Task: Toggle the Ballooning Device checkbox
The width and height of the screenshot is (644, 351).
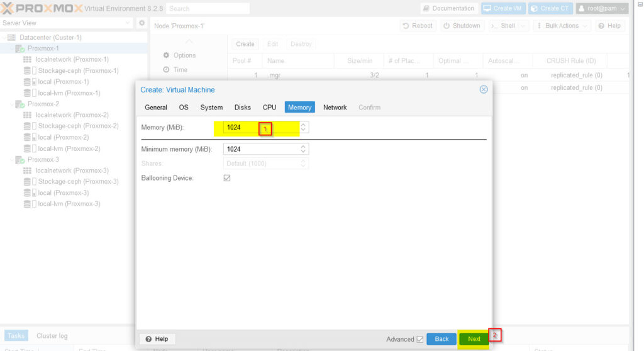Action: [226, 178]
